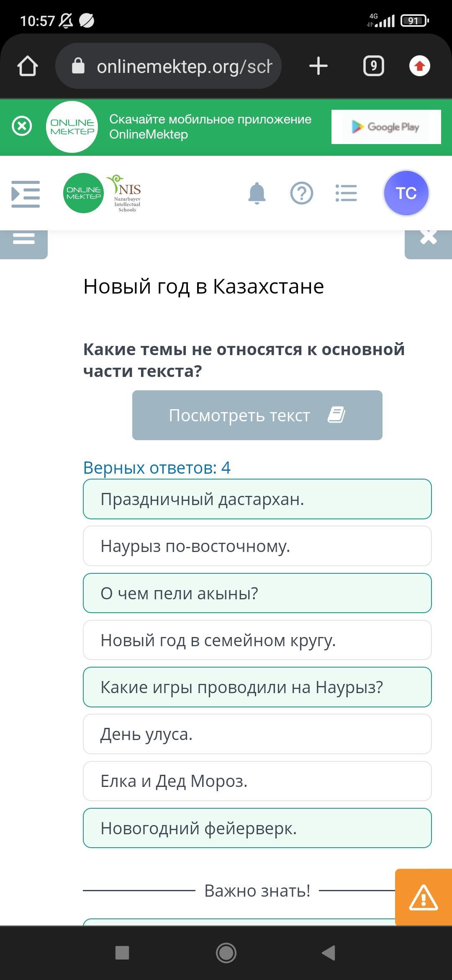Screen dimensions: 452x980
Task: Dismiss the mobile app banner
Action: click(x=22, y=126)
